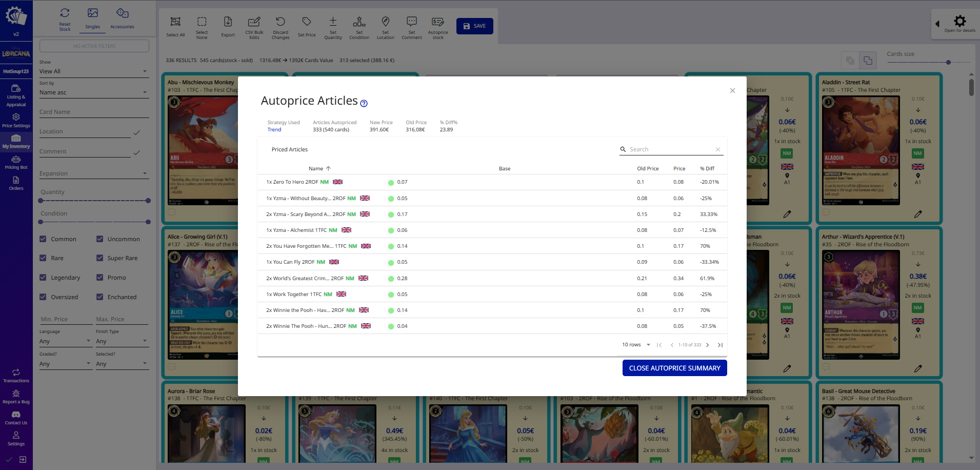Open the Sort by Name asc dropdown
This screenshot has height=470, width=980.
(x=94, y=92)
